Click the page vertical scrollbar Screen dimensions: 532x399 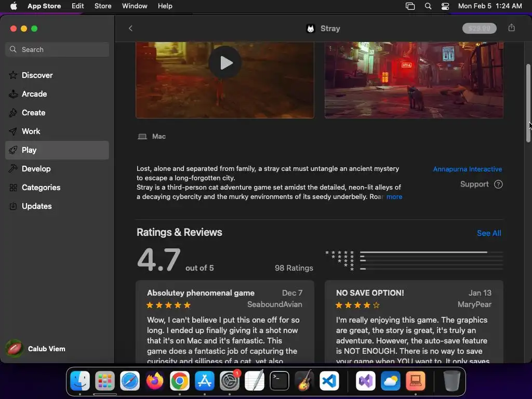[528, 103]
